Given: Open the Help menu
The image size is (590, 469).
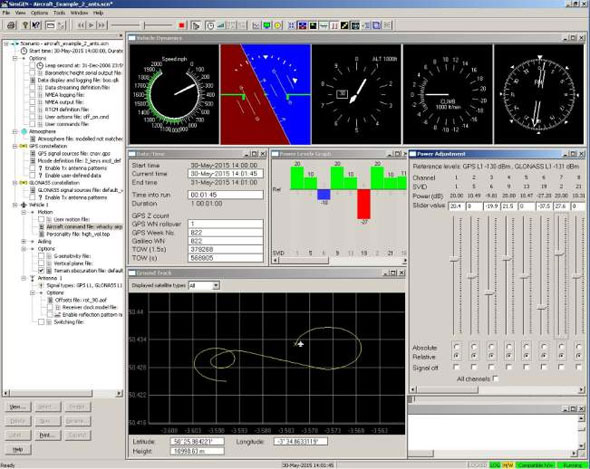Looking at the screenshot, I should click(98, 13).
